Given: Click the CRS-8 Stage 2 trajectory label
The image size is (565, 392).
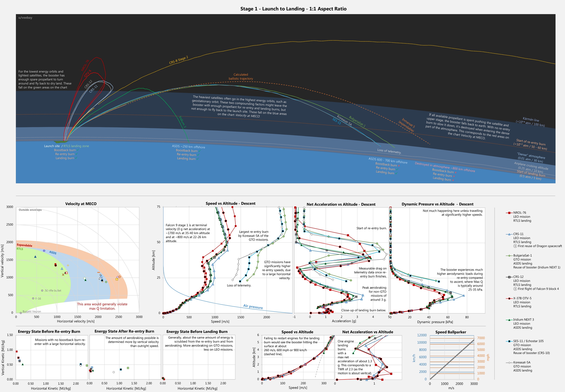Looking at the screenshot, I should [179, 60].
